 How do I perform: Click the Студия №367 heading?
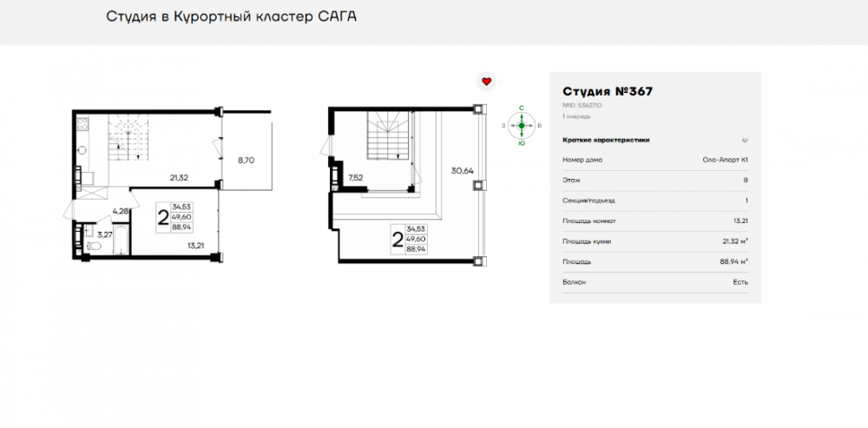607,91
